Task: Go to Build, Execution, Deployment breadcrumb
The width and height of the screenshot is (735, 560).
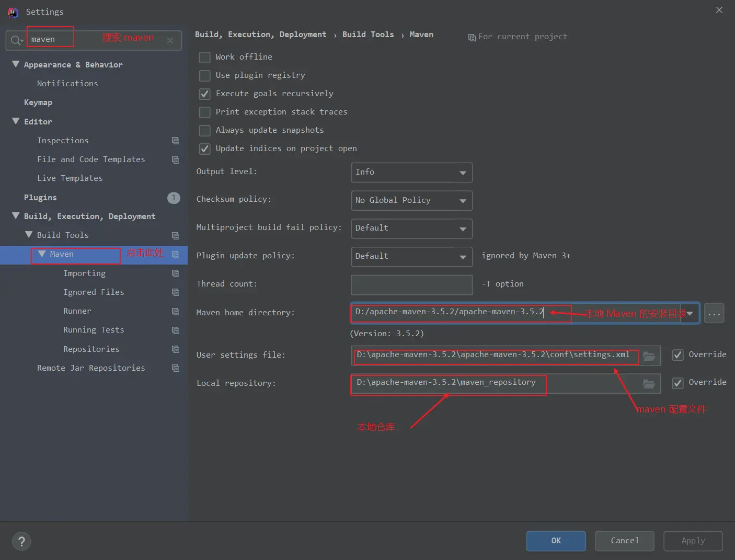Action: (260, 35)
